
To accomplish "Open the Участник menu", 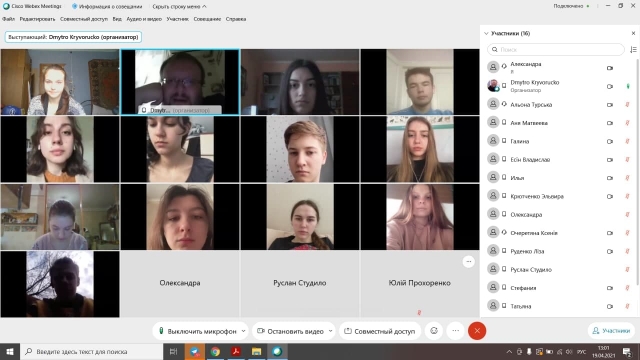I will (x=178, y=19).
